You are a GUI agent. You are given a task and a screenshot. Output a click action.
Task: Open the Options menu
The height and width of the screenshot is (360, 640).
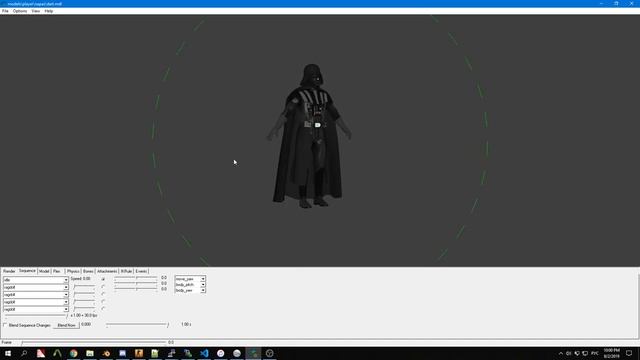20,11
